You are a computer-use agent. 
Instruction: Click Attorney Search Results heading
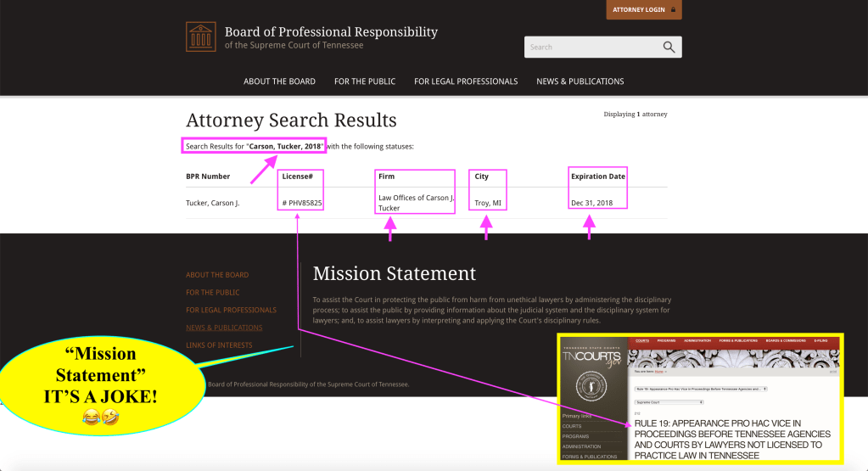pyautogui.click(x=291, y=121)
